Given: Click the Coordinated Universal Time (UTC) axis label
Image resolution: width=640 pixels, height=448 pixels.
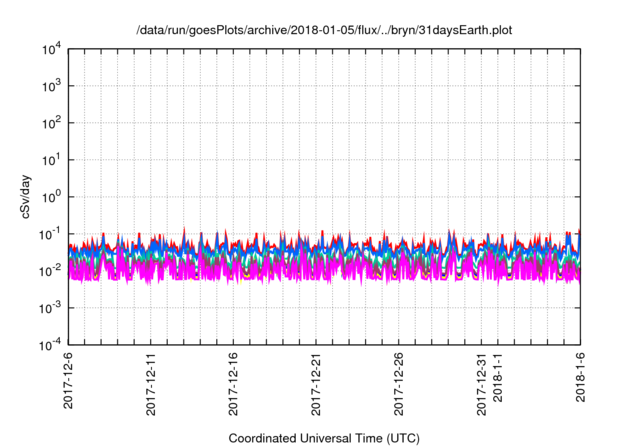Looking at the screenshot, I should coord(324,438).
